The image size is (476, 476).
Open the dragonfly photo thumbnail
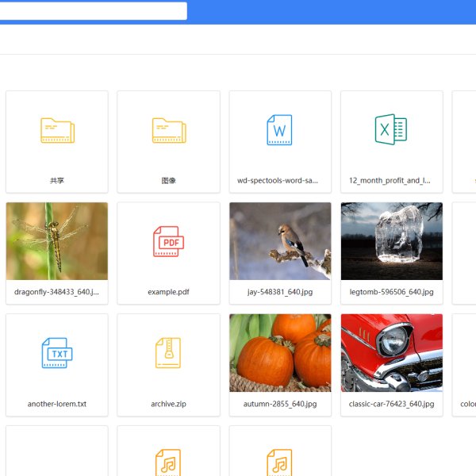point(57,241)
